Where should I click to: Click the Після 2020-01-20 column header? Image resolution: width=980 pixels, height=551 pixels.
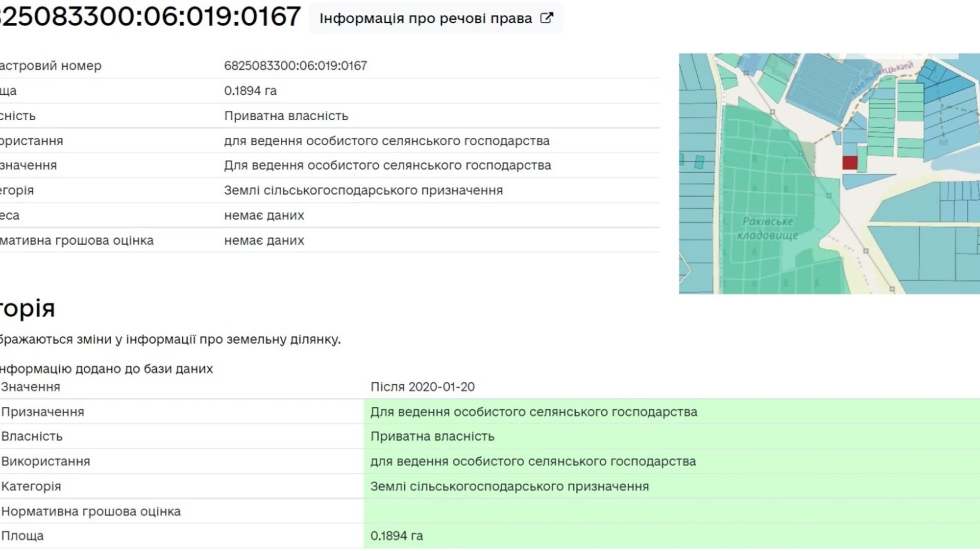(422, 387)
